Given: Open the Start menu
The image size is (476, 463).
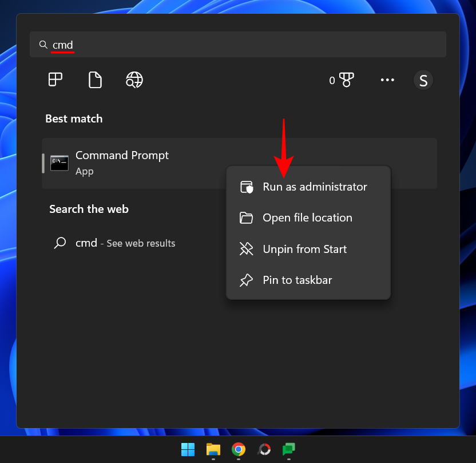Looking at the screenshot, I should tap(188, 450).
